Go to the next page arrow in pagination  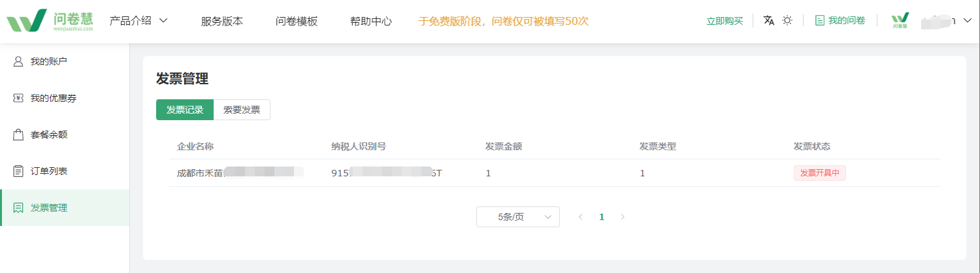tap(623, 217)
